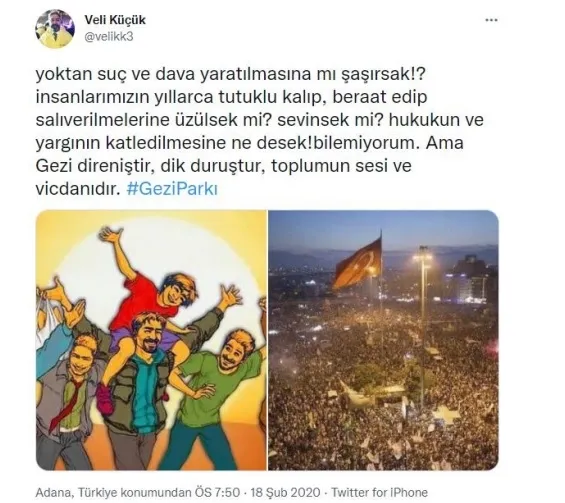Click the phrase "Gezi direniştir, dik duruştur"
This screenshot has height=503, width=565.
point(148,166)
